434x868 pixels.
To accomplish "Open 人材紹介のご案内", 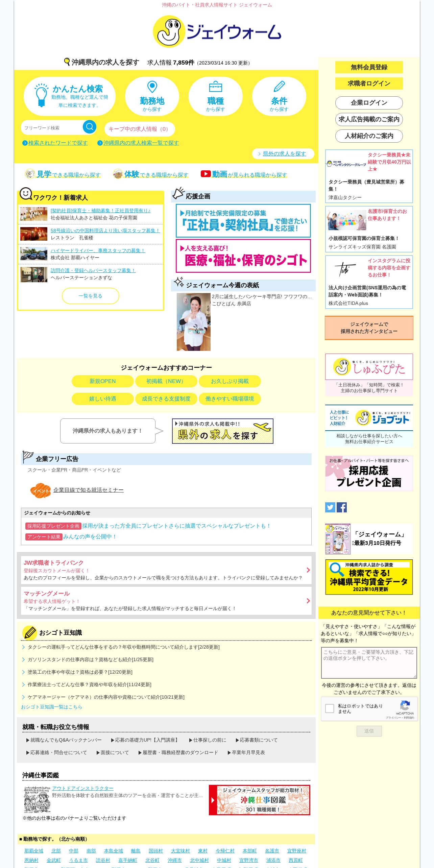I will [x=369, y=136].
